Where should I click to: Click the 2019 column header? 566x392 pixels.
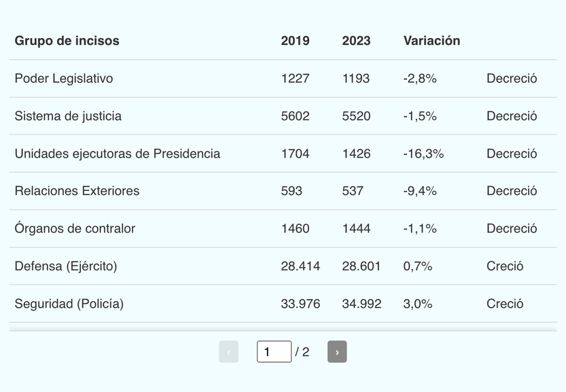pos(295,41)
